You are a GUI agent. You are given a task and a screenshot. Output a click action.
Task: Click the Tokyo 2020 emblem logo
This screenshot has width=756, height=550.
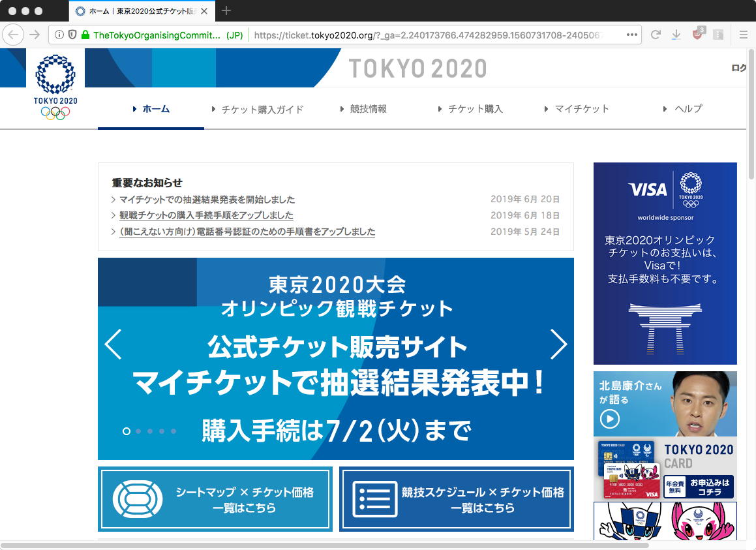(x=55, y=87)
